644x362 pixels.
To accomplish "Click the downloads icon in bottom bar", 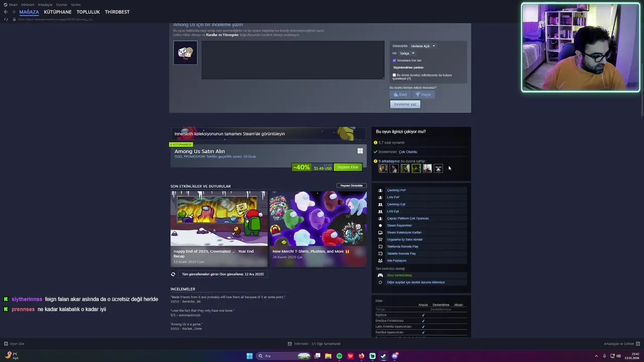I will [290, 344].
